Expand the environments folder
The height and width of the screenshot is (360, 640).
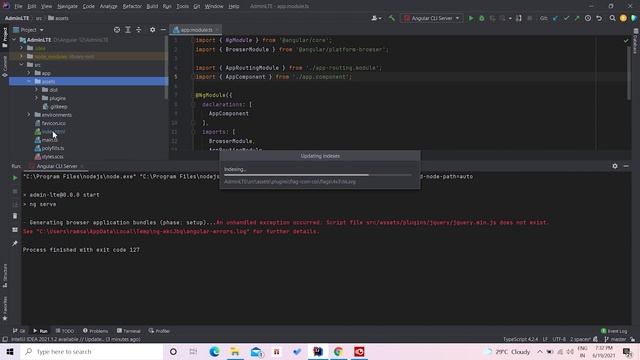[29, 115]
